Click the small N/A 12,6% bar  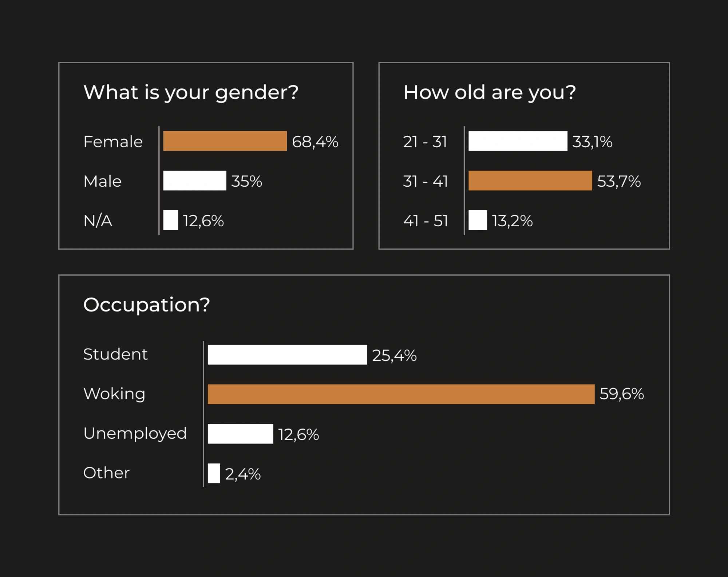(x=171, y=220)
